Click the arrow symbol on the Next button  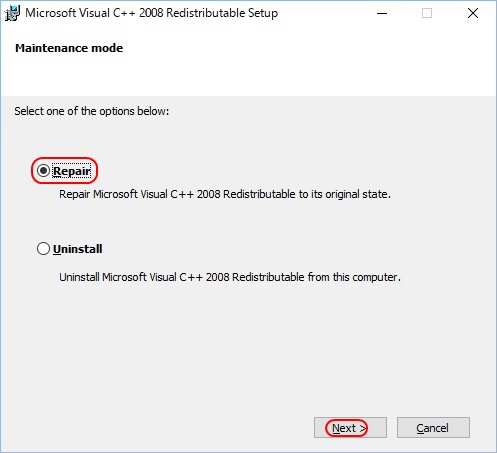pyautogui.click(x=363, y=428)
